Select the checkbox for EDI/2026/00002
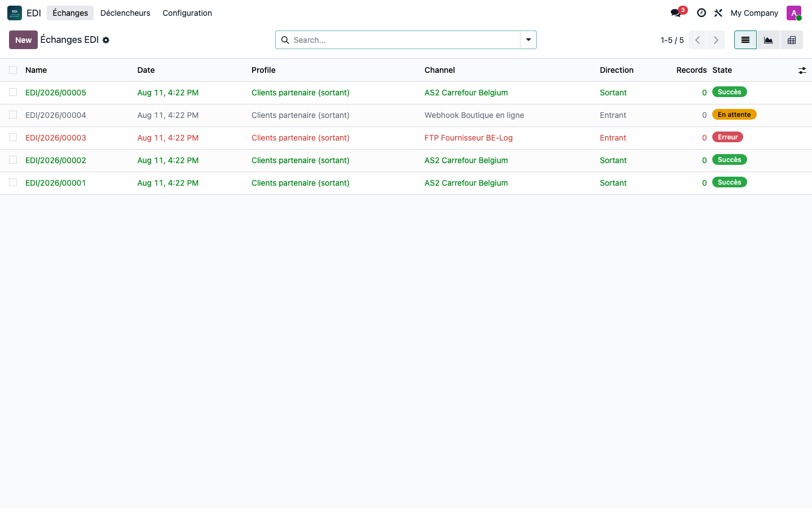The image size is (812, 508). point(13,160)
